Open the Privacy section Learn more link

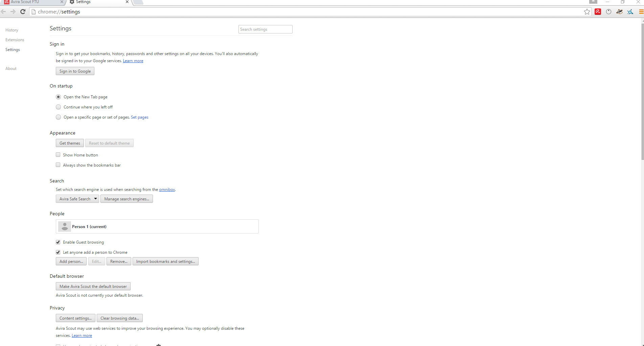pos(82,336)
